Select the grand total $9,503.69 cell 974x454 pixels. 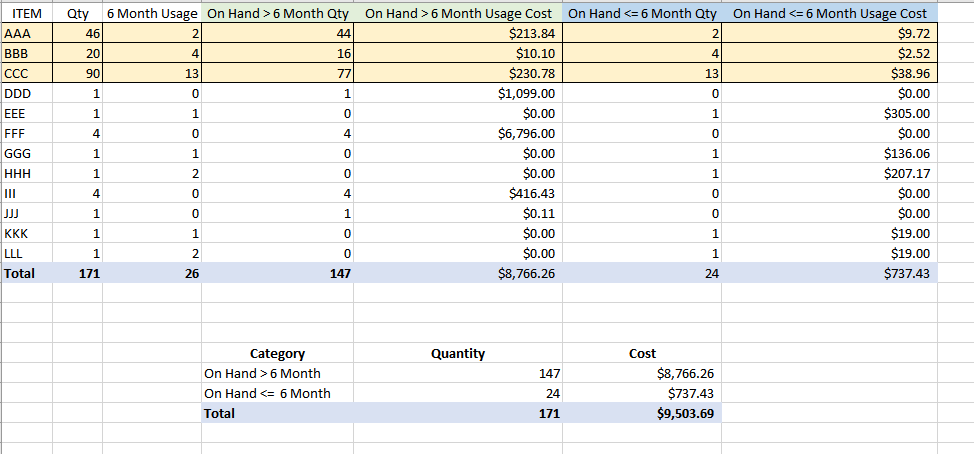tap(642, 413)
